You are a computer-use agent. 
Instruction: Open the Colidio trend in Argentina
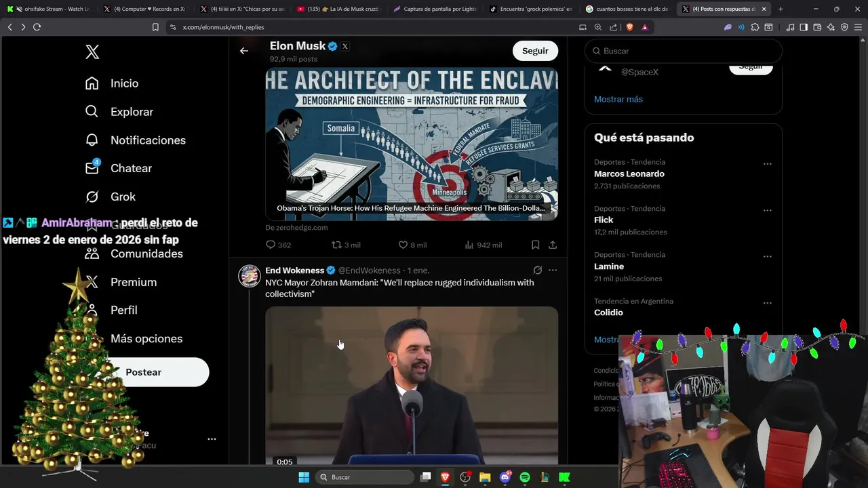point(684,307)
